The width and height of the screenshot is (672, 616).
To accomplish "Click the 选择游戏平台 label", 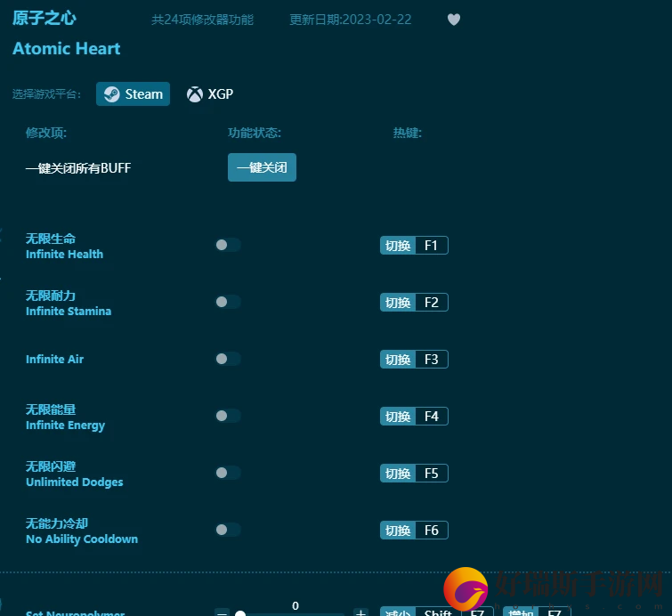I will (46, 93).
